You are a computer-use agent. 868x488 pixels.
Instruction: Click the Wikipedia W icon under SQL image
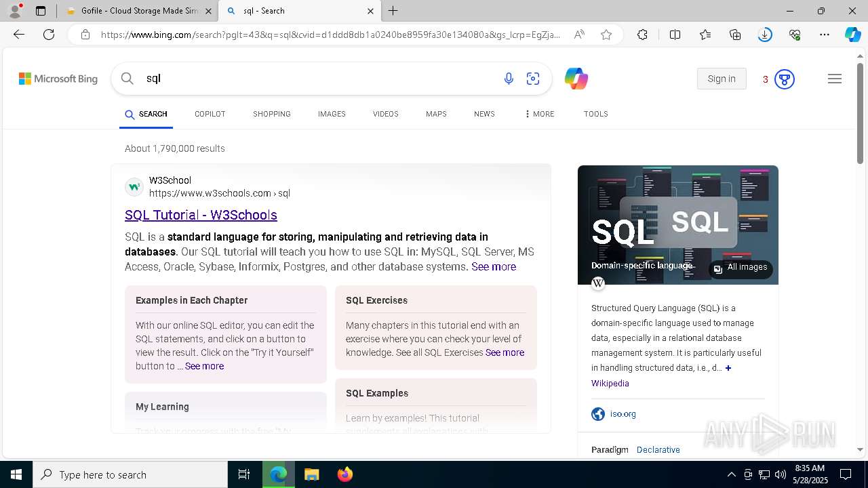click(598, 283)
